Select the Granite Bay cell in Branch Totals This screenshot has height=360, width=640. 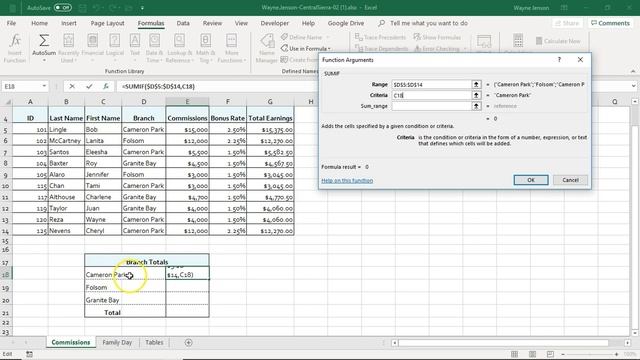[125, 300]
